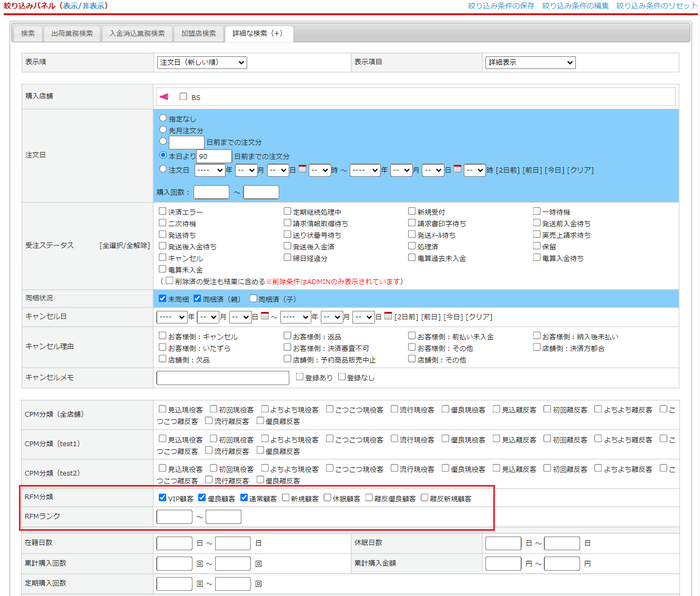
Task: Open the キャンセル日 end date calendar icon
Action: [388, 316]
